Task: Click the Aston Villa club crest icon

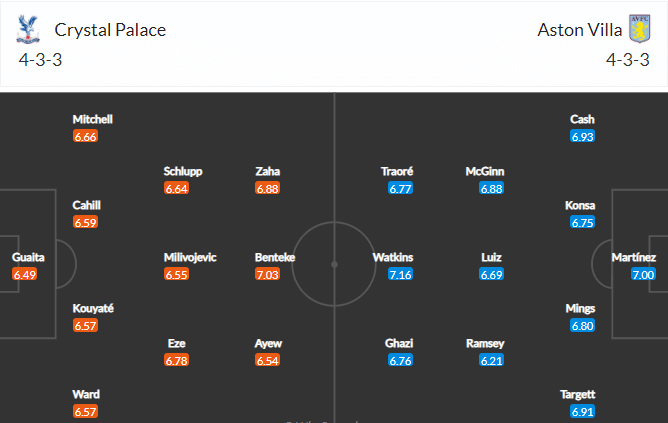Action: click(x=639, y=29)
